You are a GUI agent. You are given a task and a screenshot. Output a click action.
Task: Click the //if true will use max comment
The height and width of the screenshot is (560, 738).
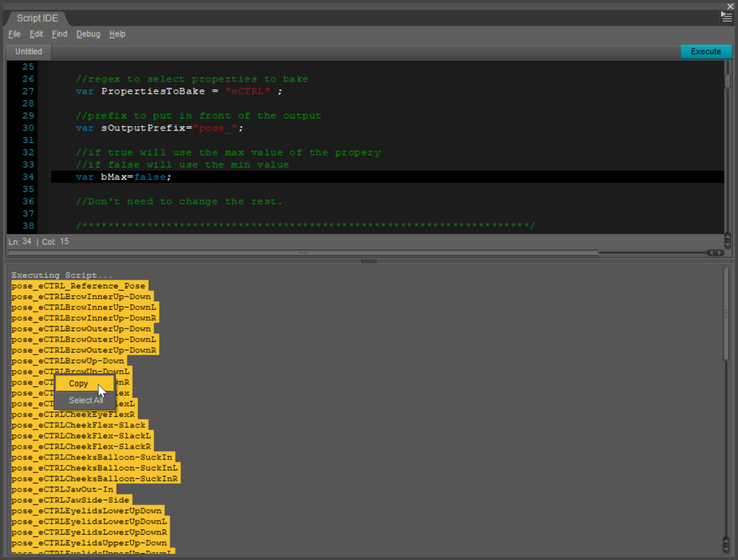[228, 152]
